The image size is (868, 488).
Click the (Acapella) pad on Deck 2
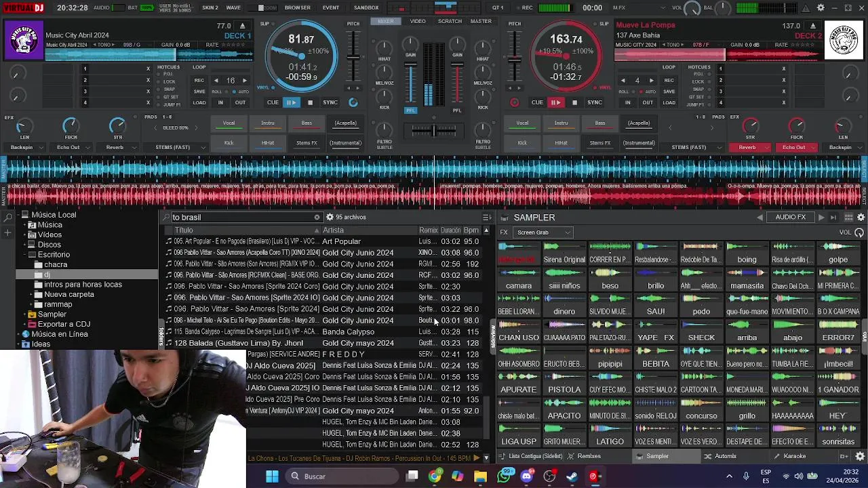pos(638,123)
